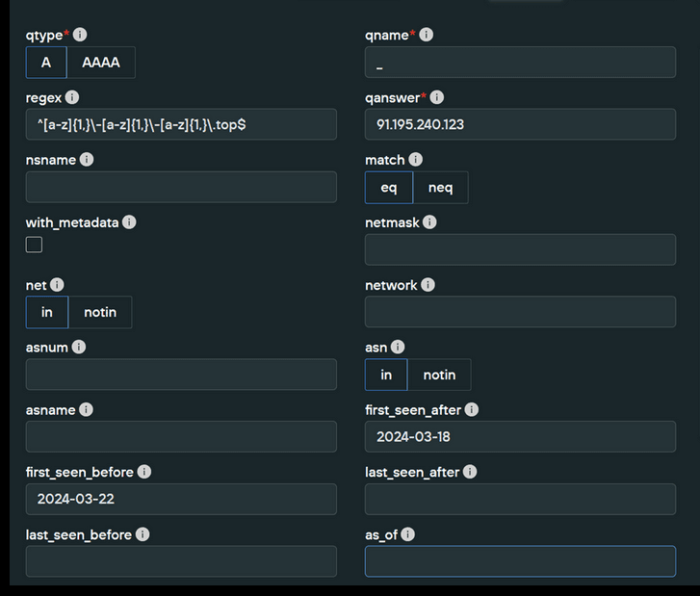
Task: Click the first_seen_before date field
Action: tap(181, 499)
